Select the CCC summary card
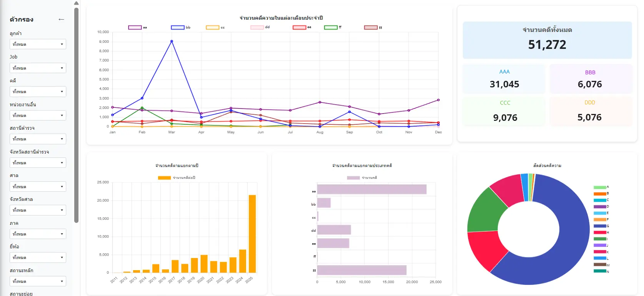The height and width of the screenshot is (296, 644). [x=504, y=112]
